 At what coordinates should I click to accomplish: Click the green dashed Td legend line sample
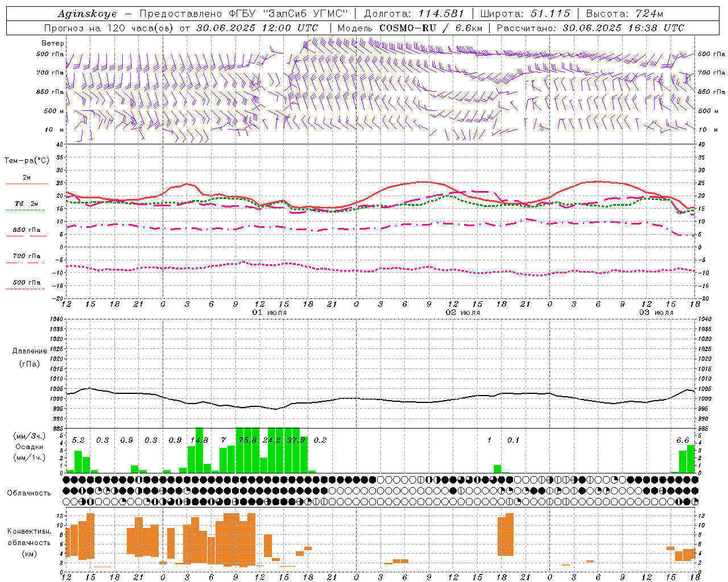25,210
